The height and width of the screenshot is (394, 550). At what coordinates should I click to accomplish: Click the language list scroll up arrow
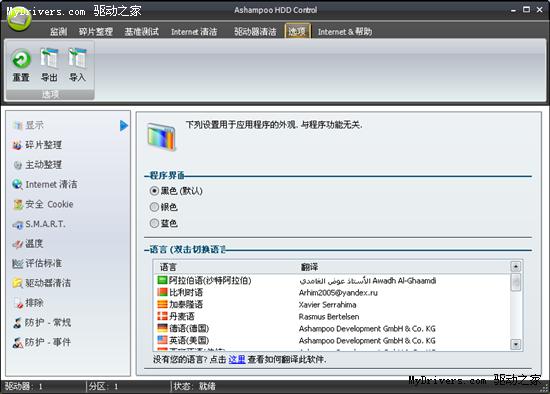(x=516, y=267)
